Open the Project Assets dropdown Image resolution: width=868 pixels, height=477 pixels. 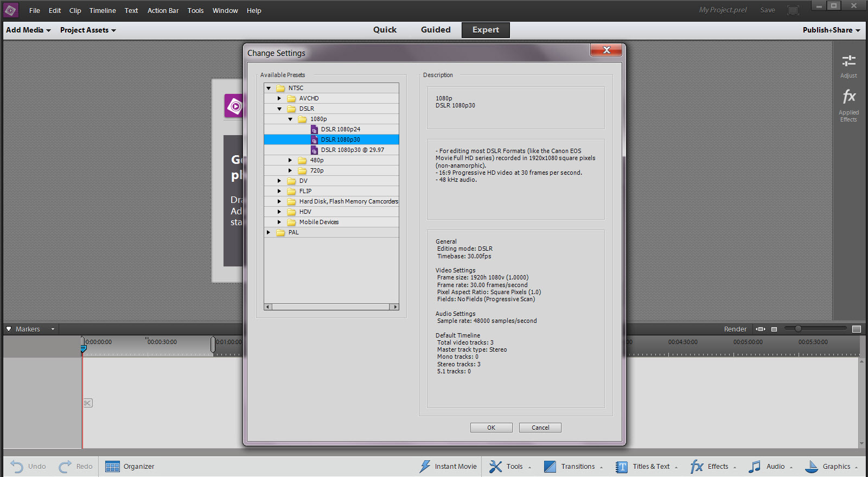[88, 30]
